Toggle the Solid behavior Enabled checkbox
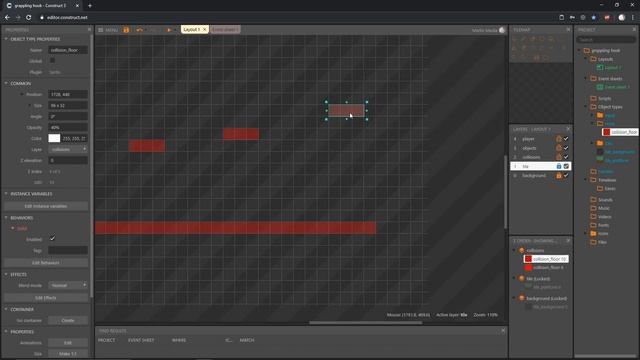The image size is (640, 360). pos(52,239)
